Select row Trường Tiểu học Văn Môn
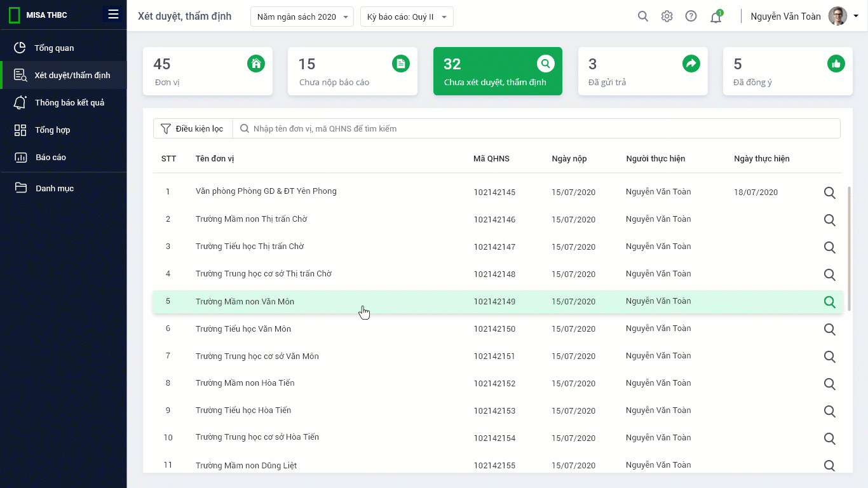The image size is (868, 488). (498, 329)
